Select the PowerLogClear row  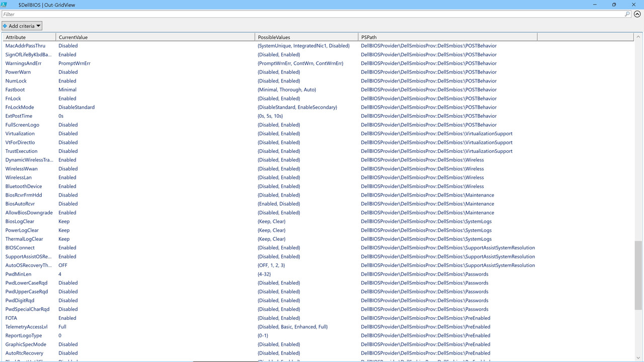[318, 230]
